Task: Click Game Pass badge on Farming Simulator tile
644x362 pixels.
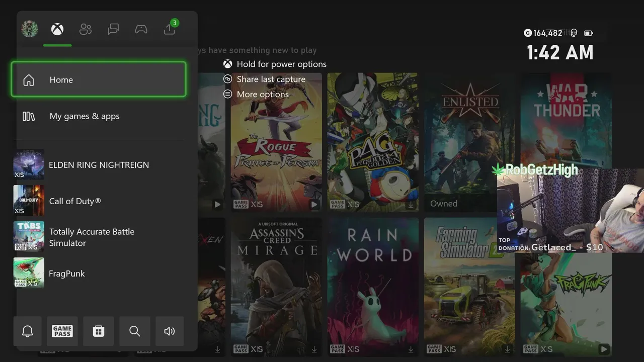Action: point(434,349)
